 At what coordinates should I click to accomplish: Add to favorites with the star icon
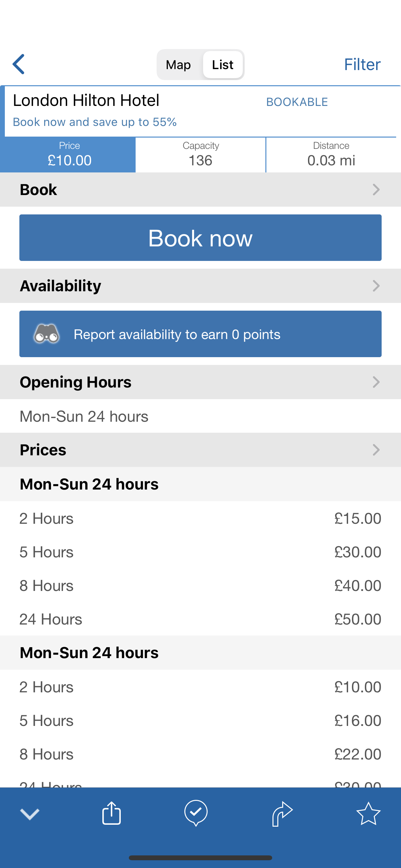[x=368, y=813]
